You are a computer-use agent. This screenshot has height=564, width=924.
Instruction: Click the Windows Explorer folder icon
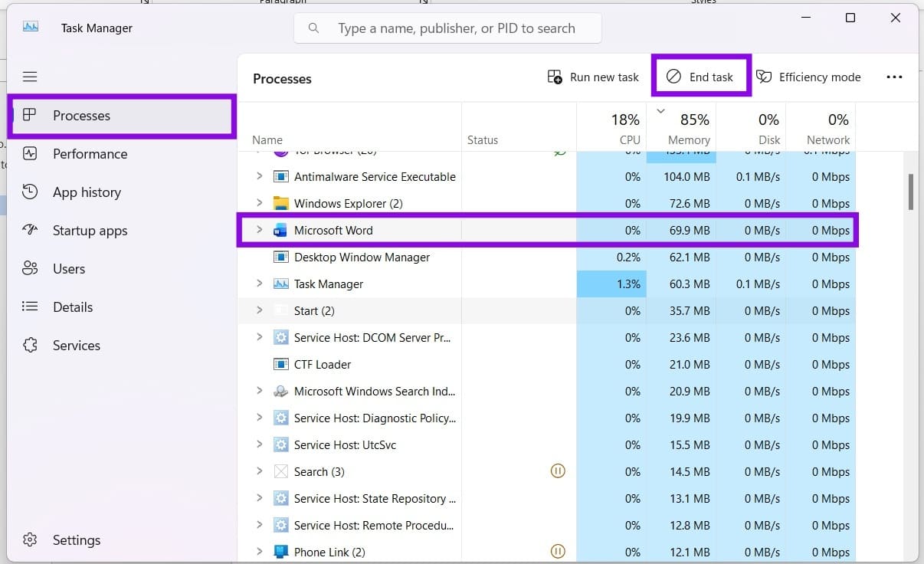click(280, 203)
